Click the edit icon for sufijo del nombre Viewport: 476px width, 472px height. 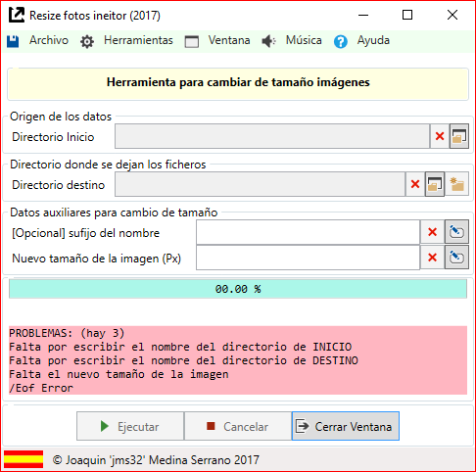456,232
